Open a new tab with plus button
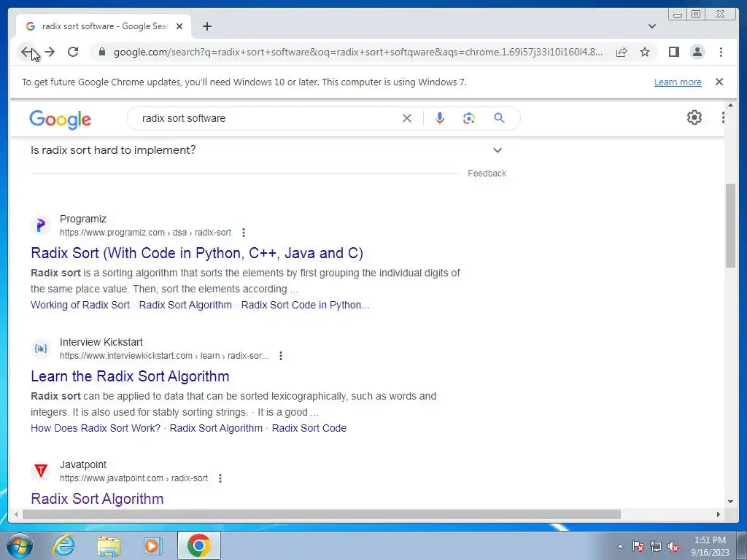This screenshot has height=560, width=747. (x=206, y=26)
